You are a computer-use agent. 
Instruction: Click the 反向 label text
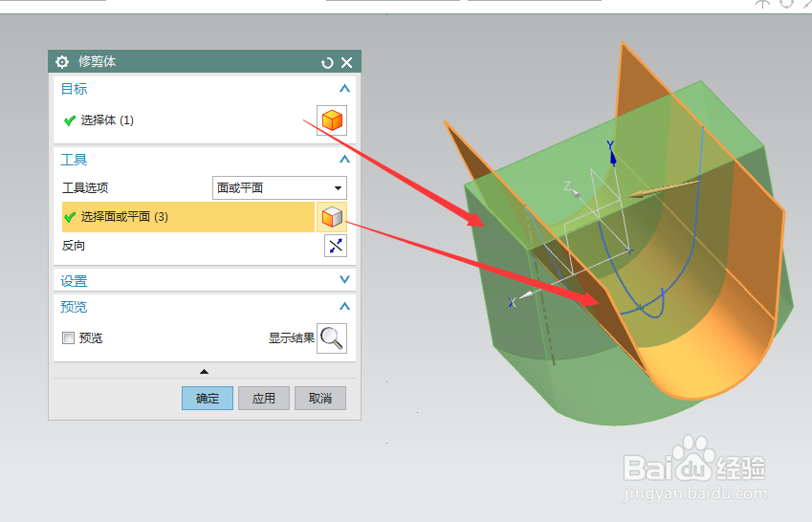(74, 246)
